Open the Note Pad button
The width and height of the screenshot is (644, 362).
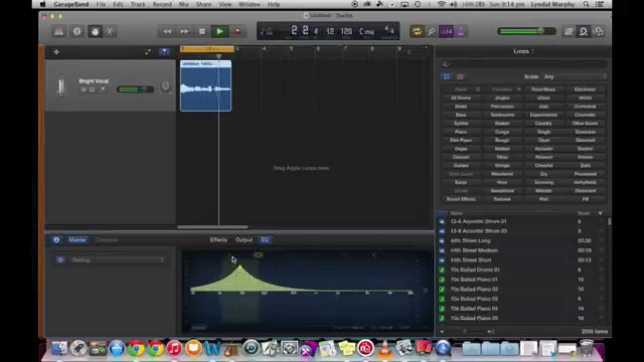point(569,32)
